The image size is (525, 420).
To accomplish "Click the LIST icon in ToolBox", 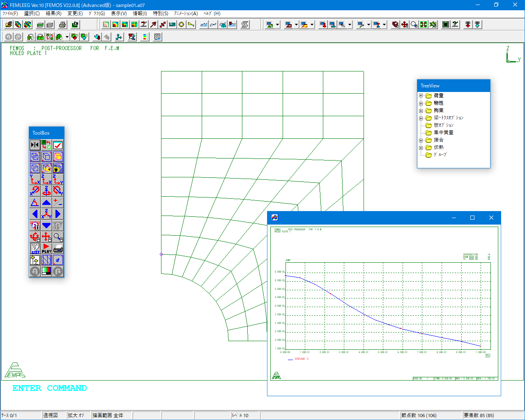I will point(35,248).
